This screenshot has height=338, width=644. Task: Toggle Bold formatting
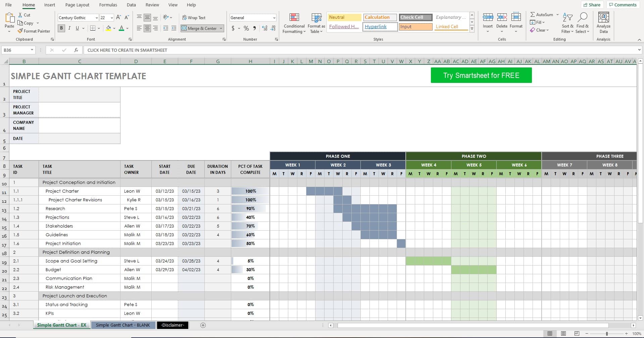61,28
